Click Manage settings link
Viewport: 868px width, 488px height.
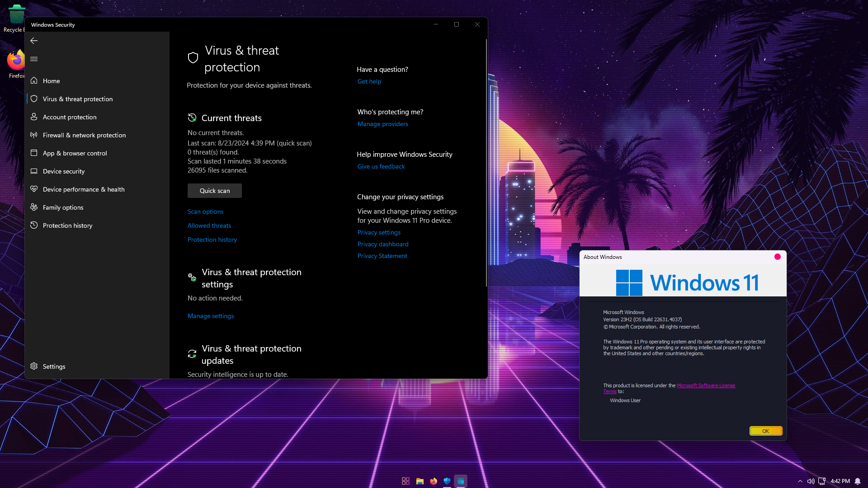point(211,316)
